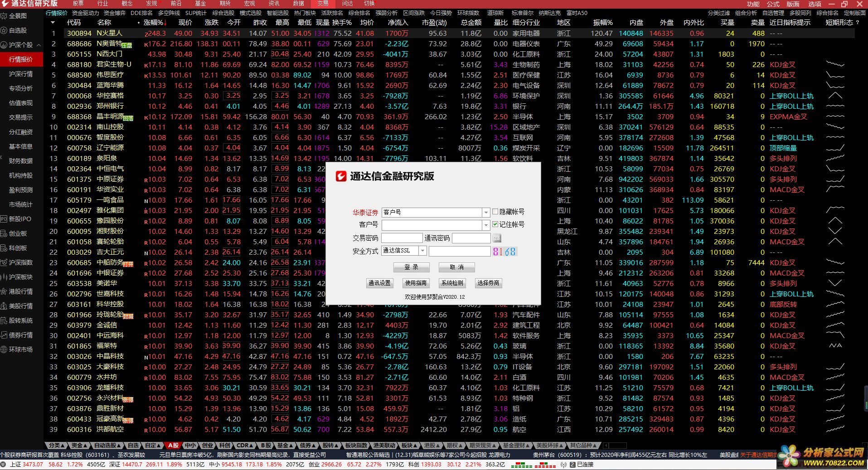This screenshot has width=868, height=470.
Task: Open the 股票 top menu
Action: (x=78, y=3)
